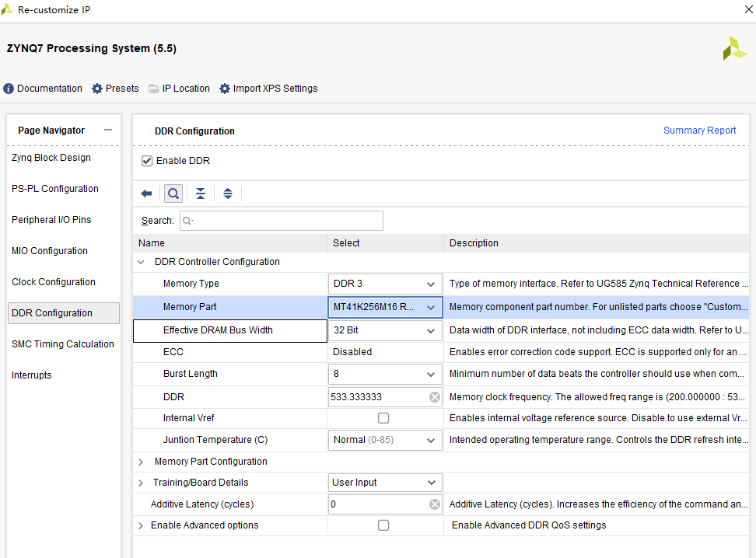Screen dimensions: 756x558
Task: Open Documentation from the top toolbar
Action: [x=43, y=89]
